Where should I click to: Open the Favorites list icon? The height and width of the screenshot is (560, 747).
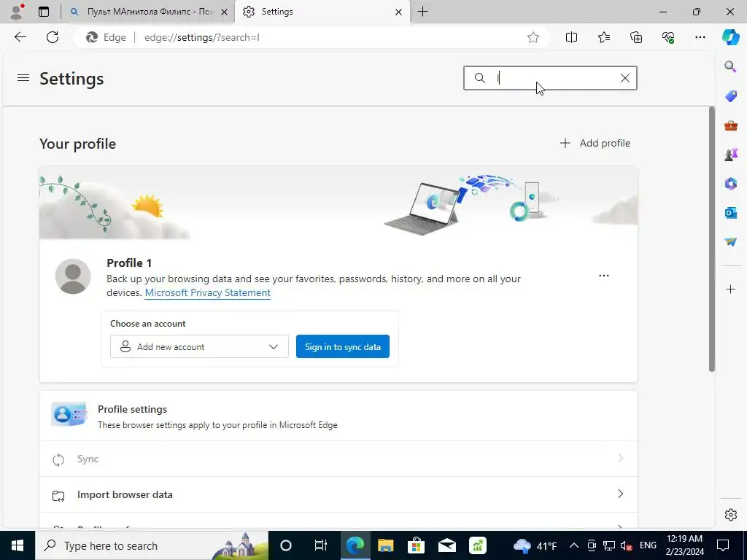pos(604,37)
